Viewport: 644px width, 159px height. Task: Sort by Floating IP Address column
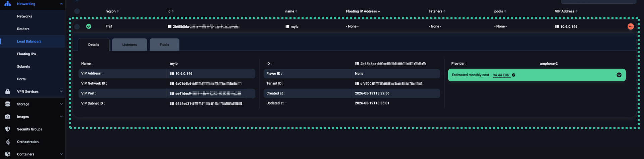363,11
